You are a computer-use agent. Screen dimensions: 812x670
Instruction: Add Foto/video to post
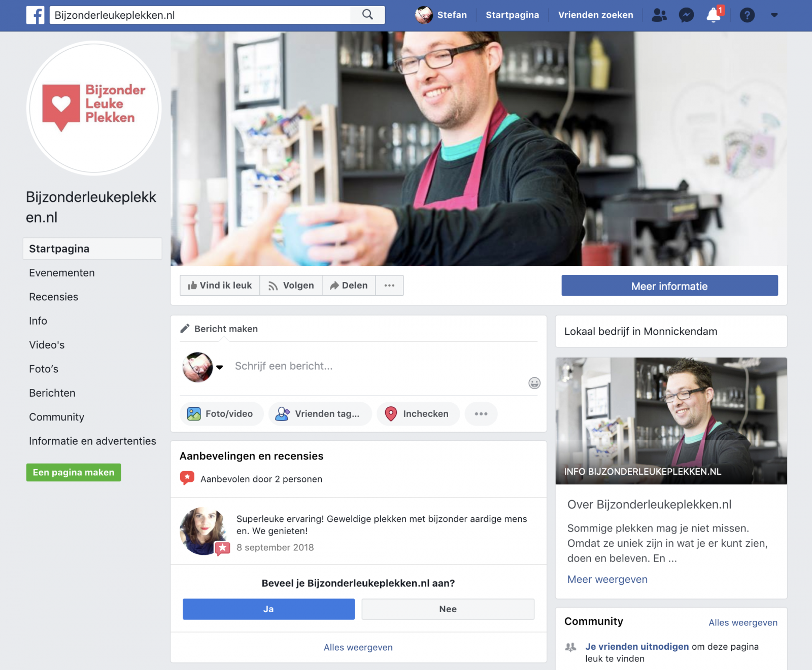coord(221,414)
